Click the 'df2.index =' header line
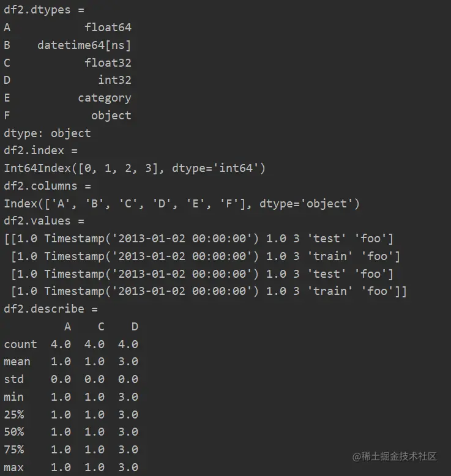Screen dimensions: 451x476 pyautogui.click(x=41, y=151)
